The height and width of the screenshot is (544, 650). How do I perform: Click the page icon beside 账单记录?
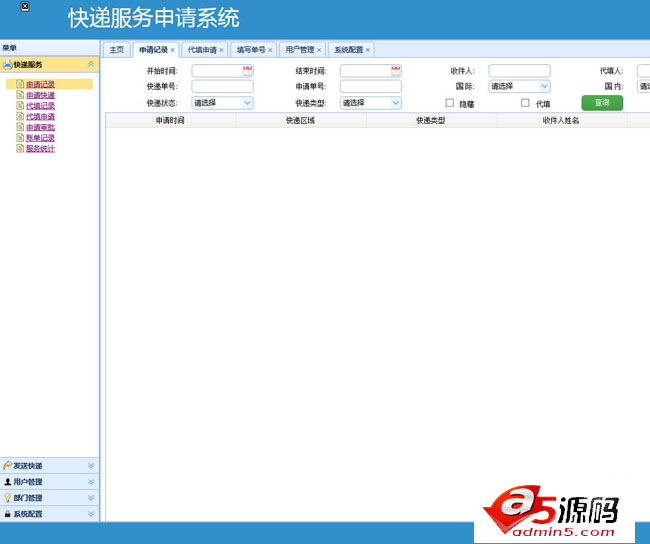19,138
